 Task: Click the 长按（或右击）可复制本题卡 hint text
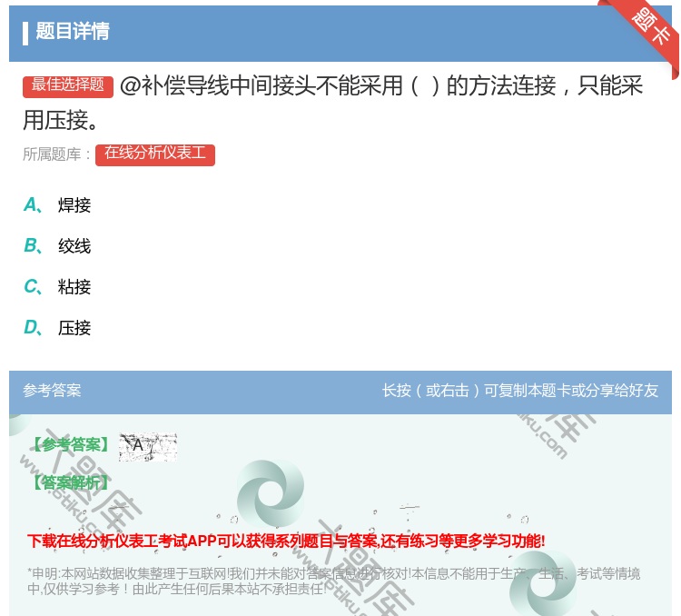520,391
